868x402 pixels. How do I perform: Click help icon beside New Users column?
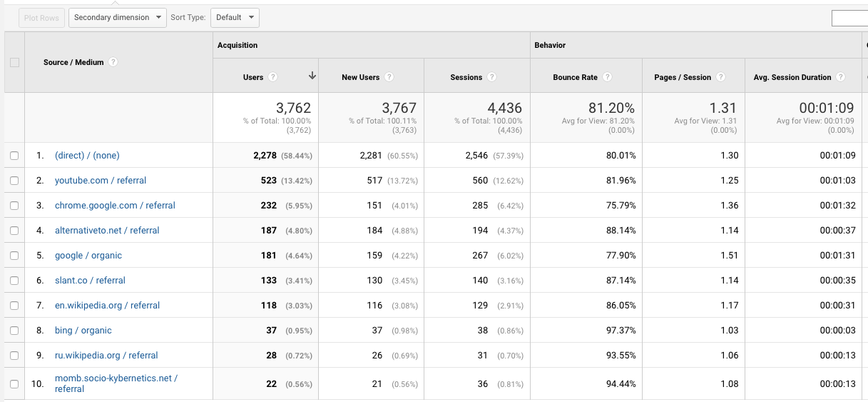(389, 77)
